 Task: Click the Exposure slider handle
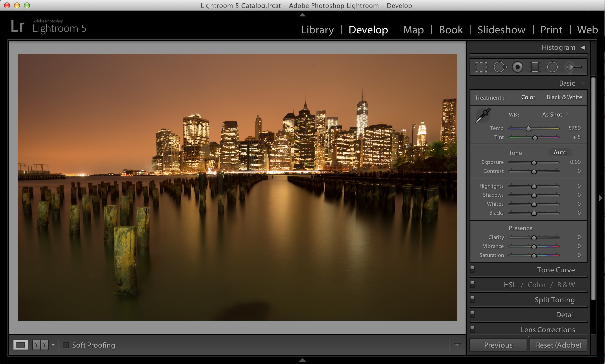coord(534,162)
